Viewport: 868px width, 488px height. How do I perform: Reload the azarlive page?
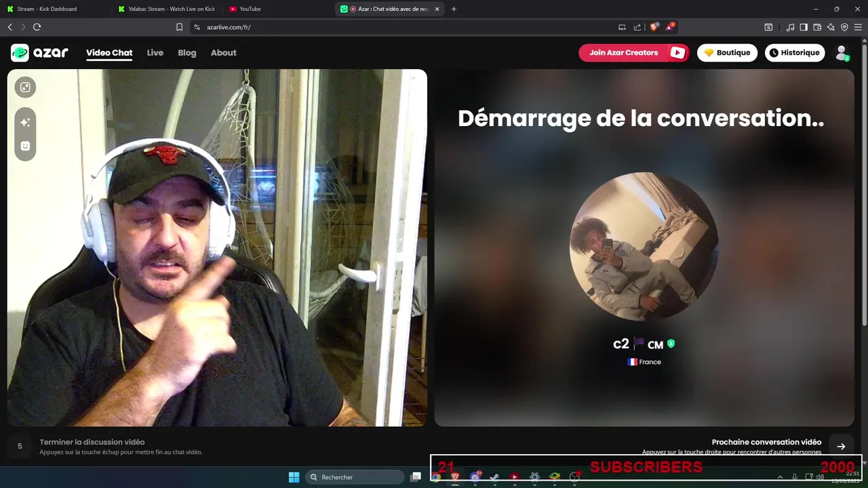click(37, 27)
